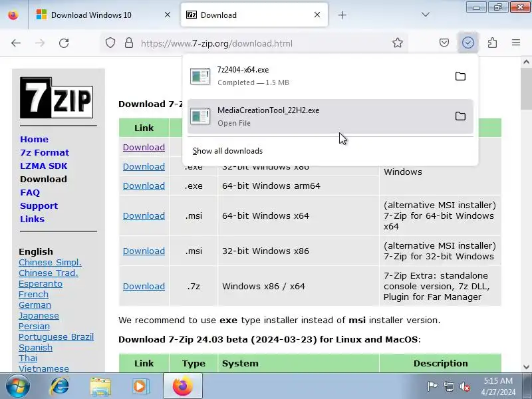The height and width of the screenshot is (399, 532).
Task: Click the taskbar clock showing 5:15 AM
Action: coord(498,386)
